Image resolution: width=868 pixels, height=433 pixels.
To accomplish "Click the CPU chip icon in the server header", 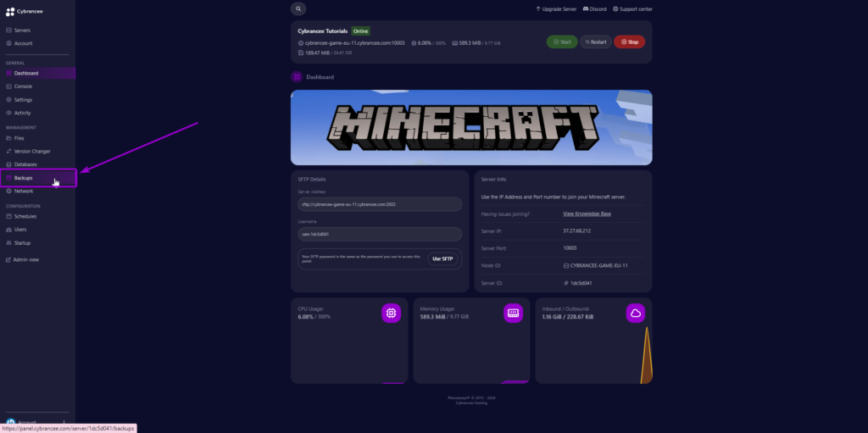I will coord(414,42).
